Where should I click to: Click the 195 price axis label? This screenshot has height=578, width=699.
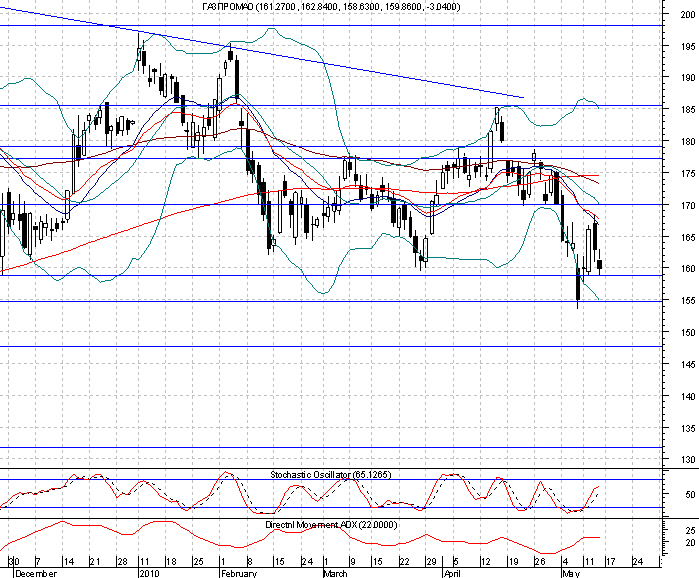[688, 46]
